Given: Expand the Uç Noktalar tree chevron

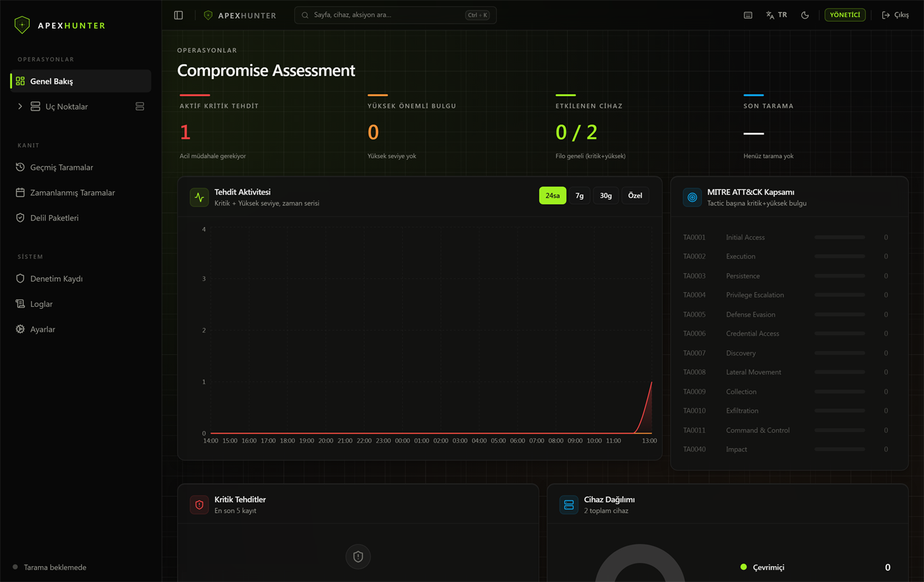Looking at the screenshot, I should (20, 106).
